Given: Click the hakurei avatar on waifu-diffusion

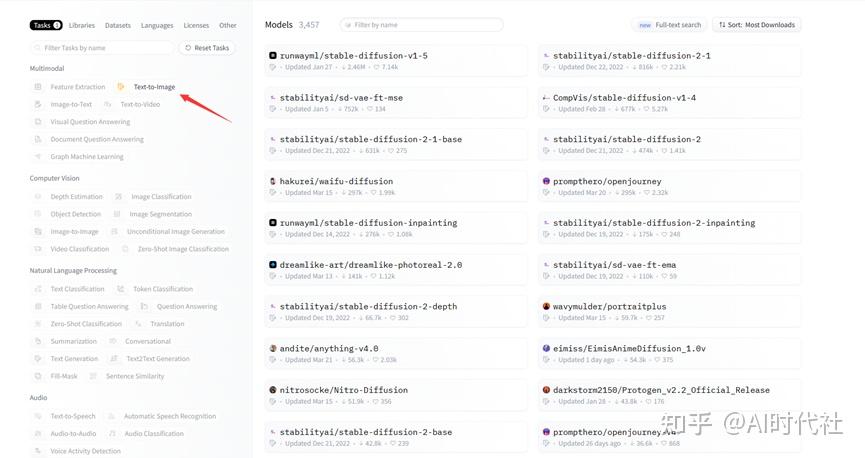Looking at the screenshot, I should (273, 181).
